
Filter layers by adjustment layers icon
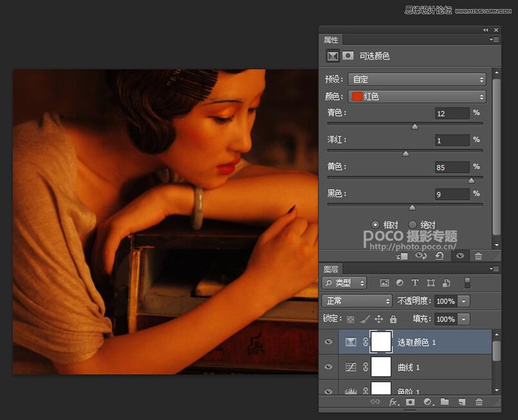pos(400,283)
